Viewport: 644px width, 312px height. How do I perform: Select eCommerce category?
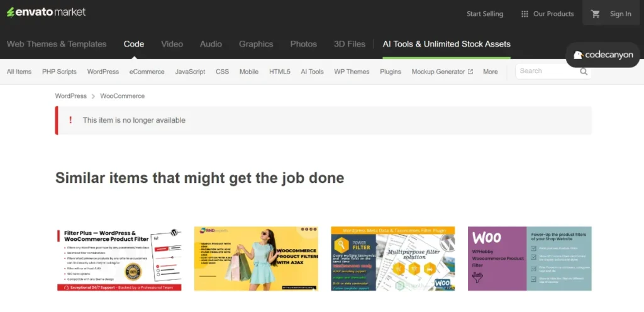pyautogui.click(x=147, y=72)
